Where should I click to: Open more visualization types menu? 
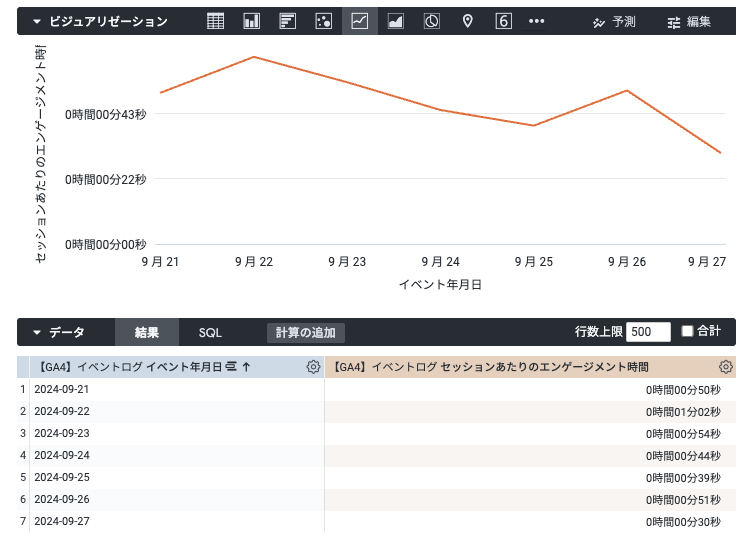pyautogui.click(x=537, y=21)
